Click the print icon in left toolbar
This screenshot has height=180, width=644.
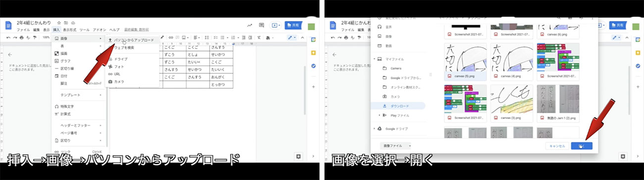pos(21,38)
